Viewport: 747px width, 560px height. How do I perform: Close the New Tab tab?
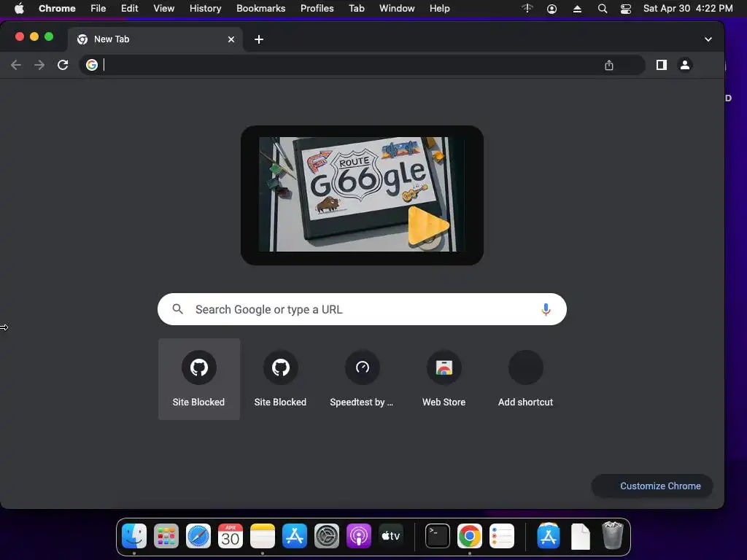(231, 39)
